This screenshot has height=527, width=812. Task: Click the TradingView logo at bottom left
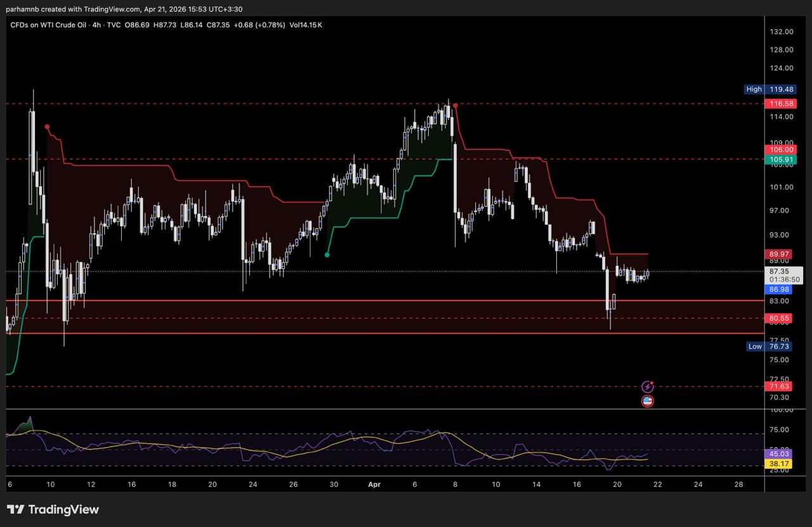pos(53,509)
